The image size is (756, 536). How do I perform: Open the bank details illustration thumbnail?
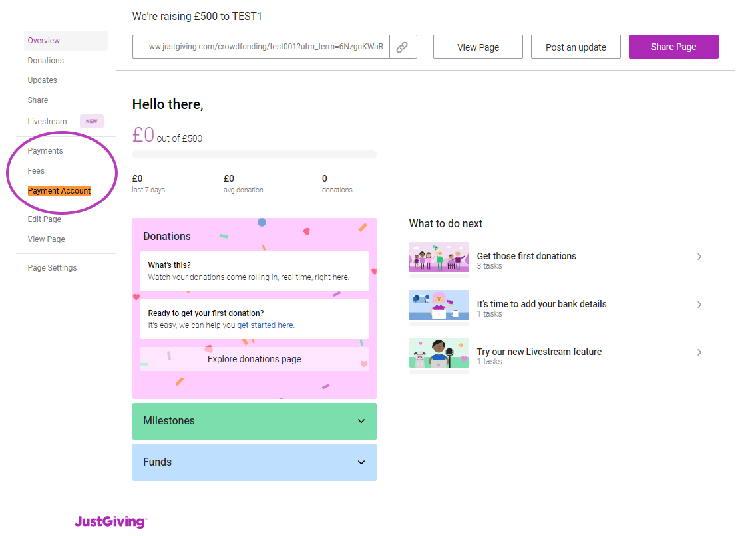click(439, 305)
